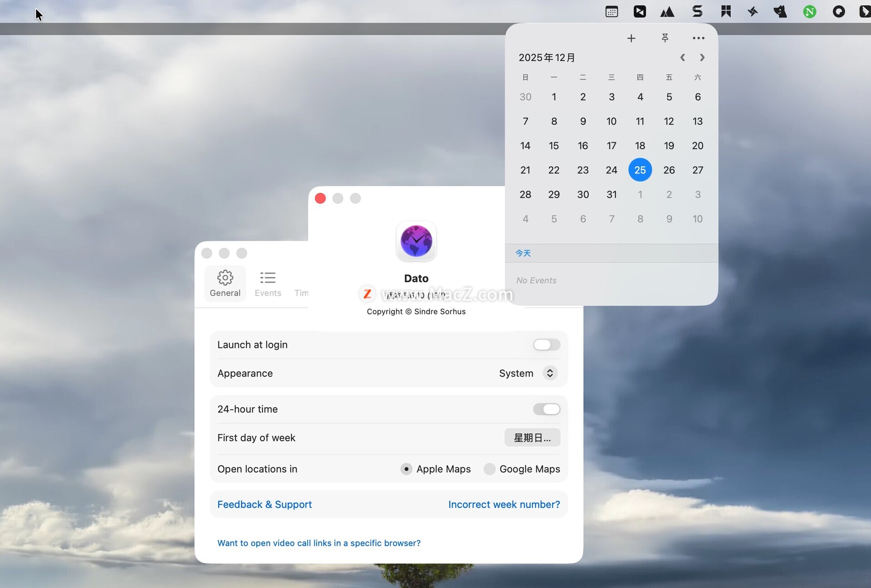Screen dimensions: 871x588
Task: Open the three-dots more options menu
Action: click(x=698, y=38)
